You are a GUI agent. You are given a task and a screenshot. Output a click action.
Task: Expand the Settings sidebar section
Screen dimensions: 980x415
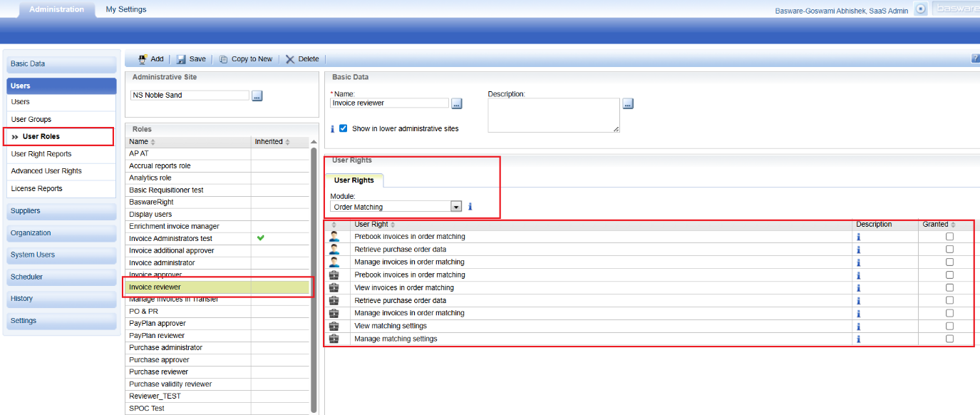pyautogui.click(x=61, y=321)
